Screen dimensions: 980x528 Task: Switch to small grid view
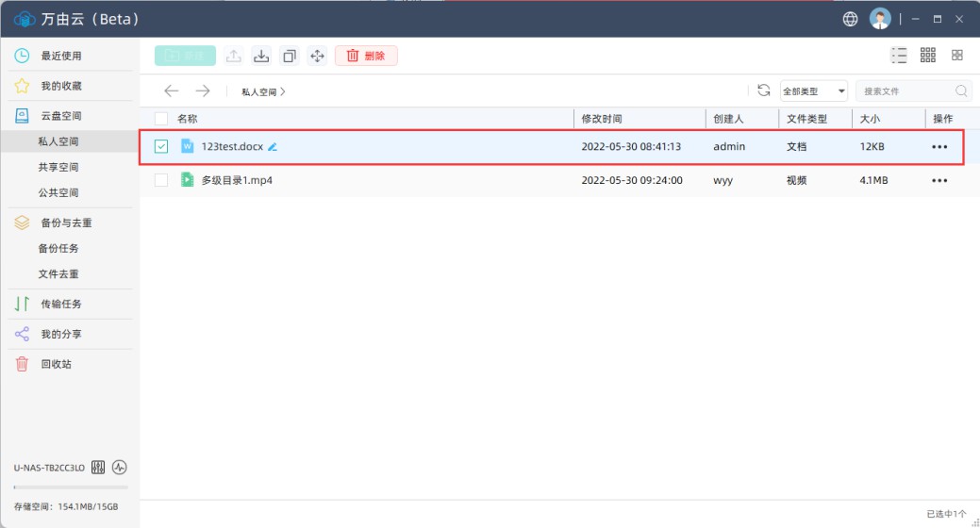pyautogui.click(x=928, y=56)
